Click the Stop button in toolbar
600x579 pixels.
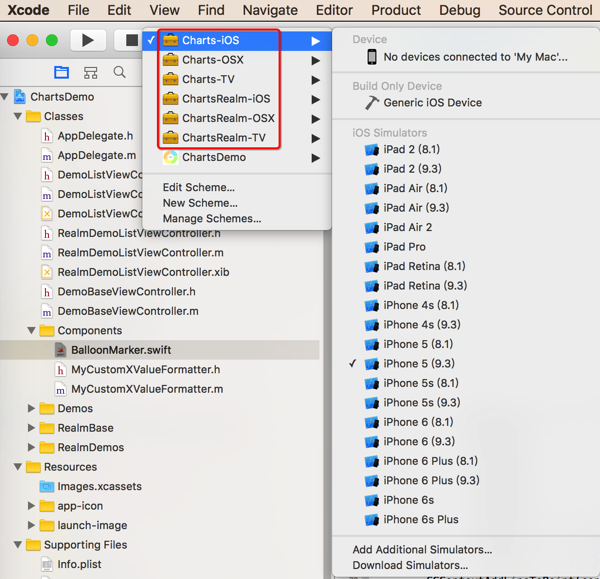click(x=131, y=40)
